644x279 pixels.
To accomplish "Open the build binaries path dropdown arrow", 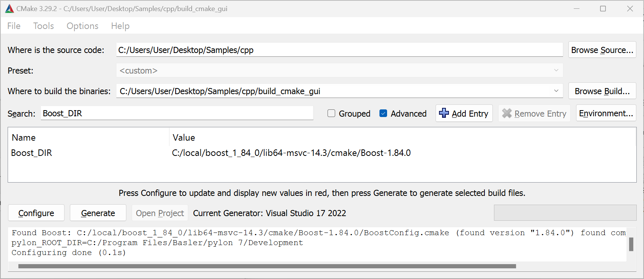I will [556, 91].
